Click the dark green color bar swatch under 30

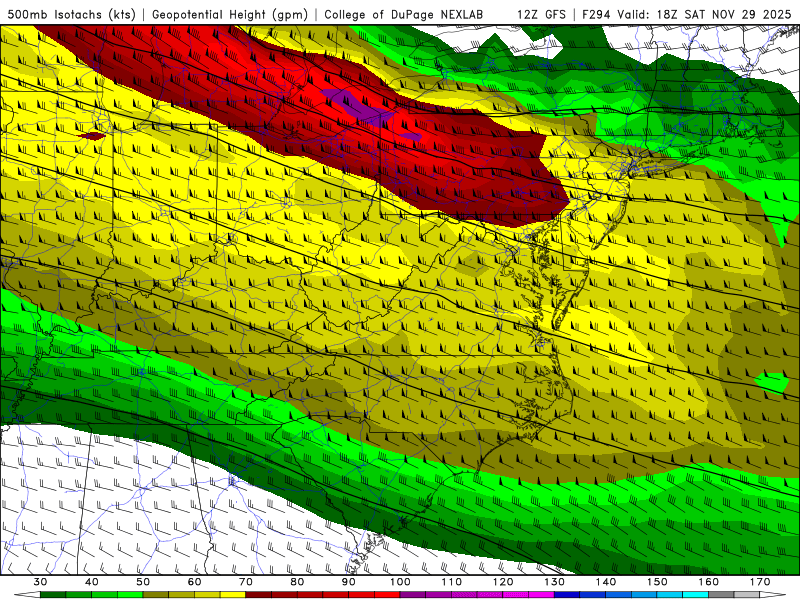tap(53, 595)
